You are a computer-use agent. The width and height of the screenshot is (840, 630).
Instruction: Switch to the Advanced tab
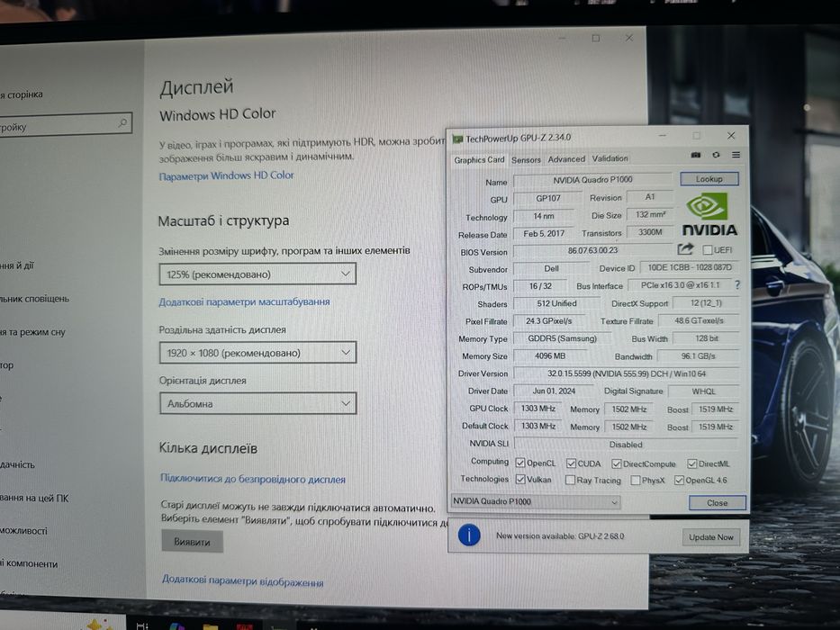[566, 159]
